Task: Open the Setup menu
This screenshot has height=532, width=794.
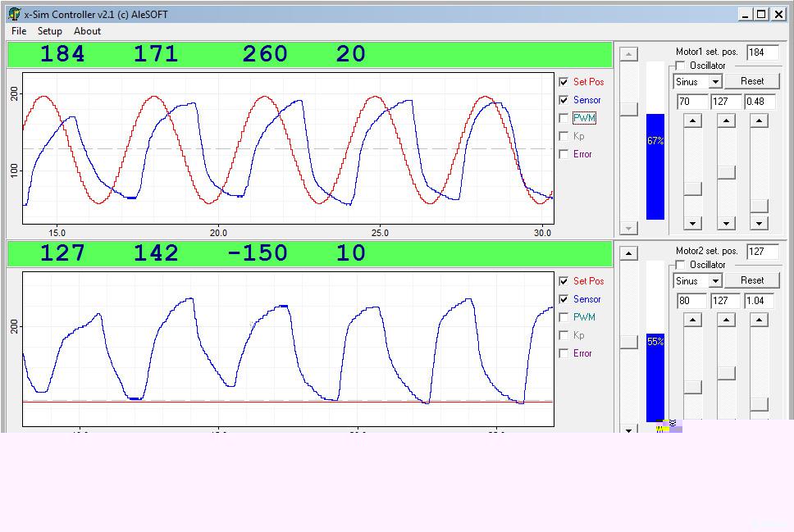Action: click(49, 31)
